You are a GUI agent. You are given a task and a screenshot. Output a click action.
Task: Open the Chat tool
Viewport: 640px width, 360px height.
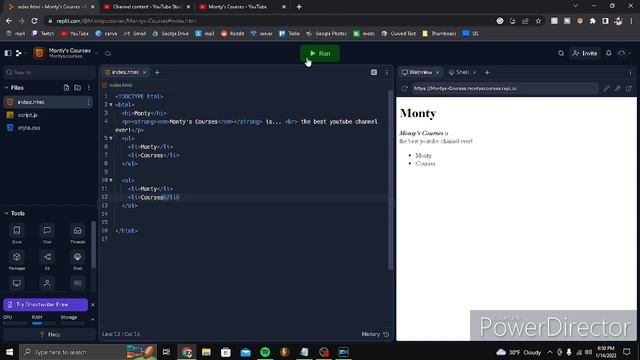click(x=47, y=233)
